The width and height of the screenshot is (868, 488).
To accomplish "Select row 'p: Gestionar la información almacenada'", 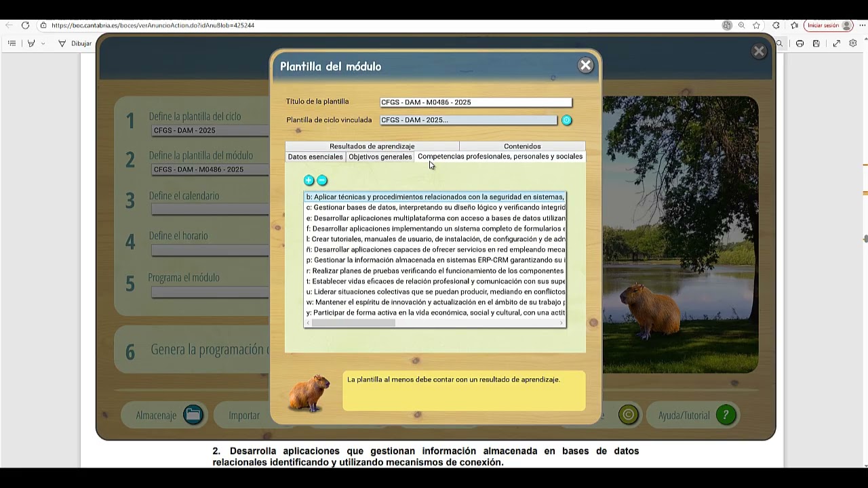I will coord(435,260).
